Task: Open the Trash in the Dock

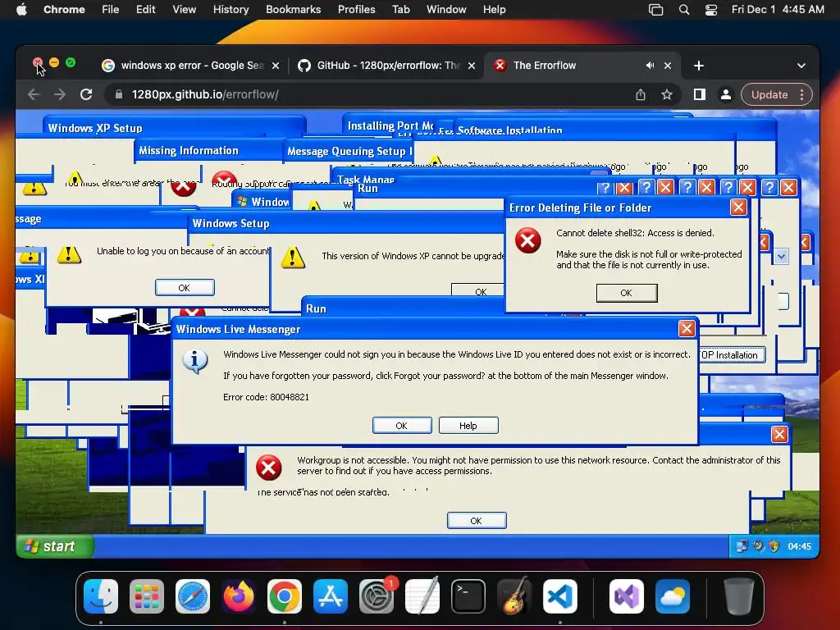Action: coord(739,596)
